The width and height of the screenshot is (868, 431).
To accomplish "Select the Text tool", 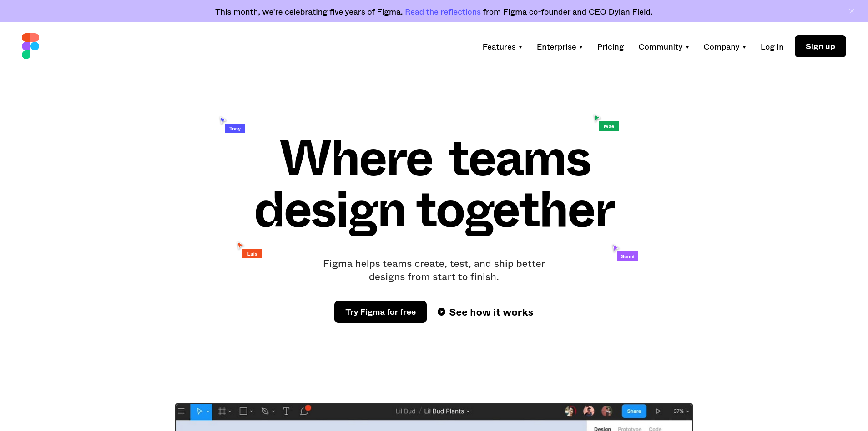I will pos(286,411).
